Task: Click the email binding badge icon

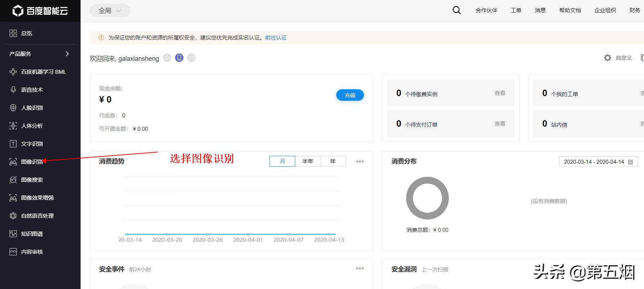Action: point(192,58)
